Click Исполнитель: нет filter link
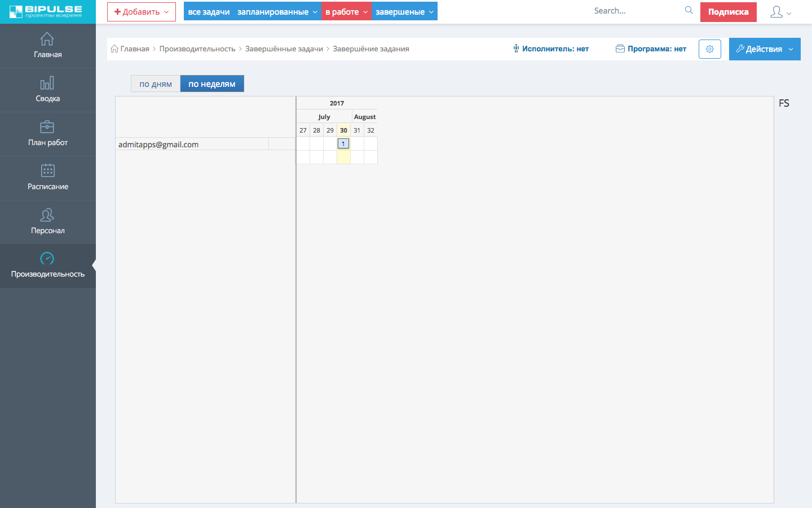The width and height of the screenshot is (812, 508). [x=555, y=49]
